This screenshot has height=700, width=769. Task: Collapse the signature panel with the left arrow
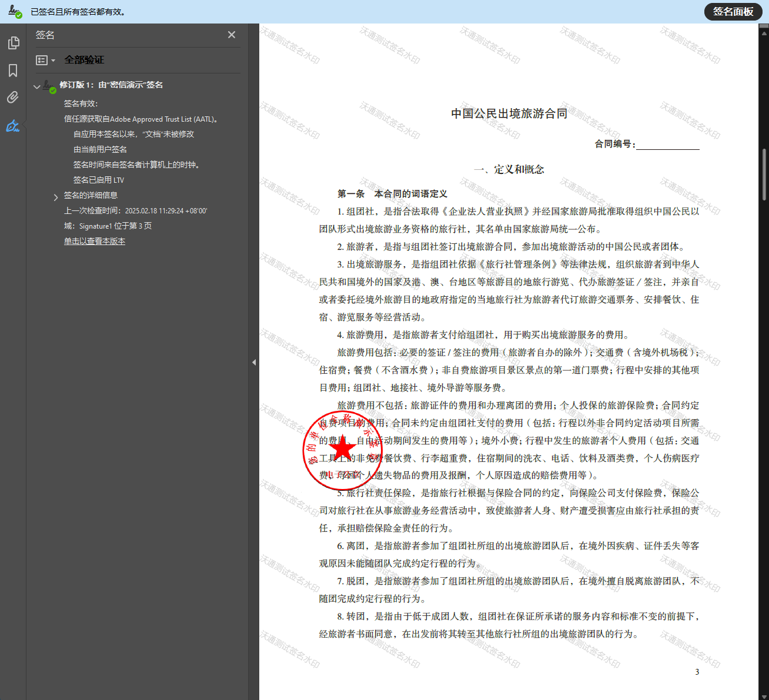click(x=254, y=363)
